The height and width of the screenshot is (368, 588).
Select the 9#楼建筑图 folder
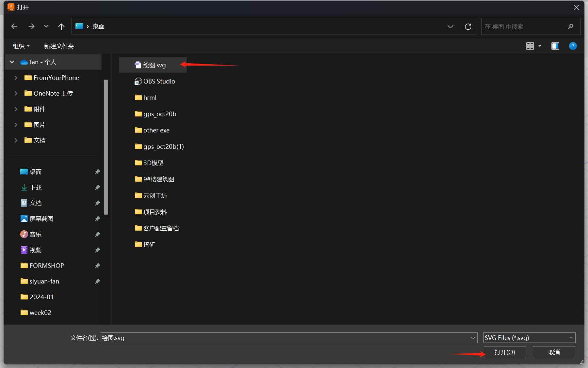click(155, 179)
